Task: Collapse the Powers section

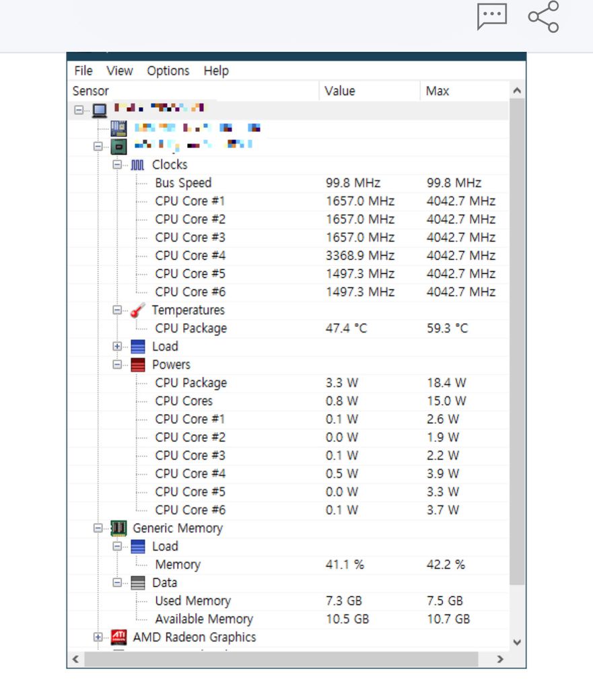Action: tap(117, 365)
